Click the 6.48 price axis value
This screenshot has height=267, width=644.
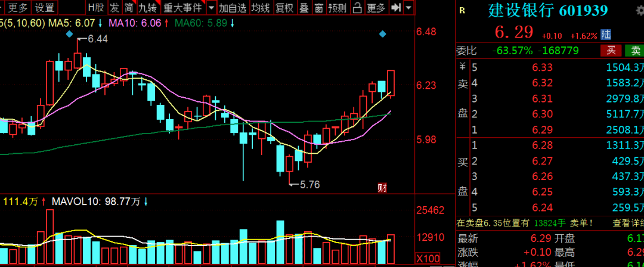coord(426,32)
